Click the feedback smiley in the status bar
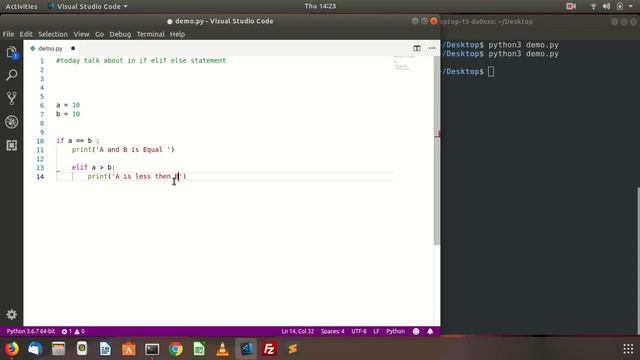This screenshot has width=640, height=360. [x=416, y=331]
